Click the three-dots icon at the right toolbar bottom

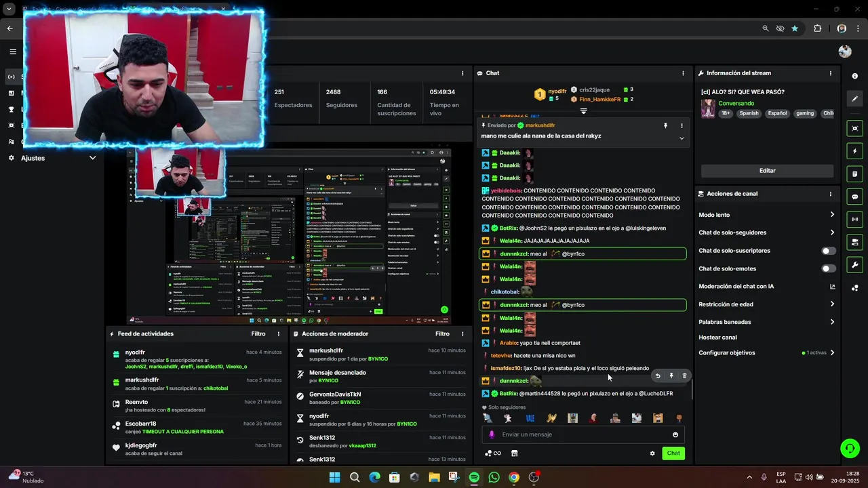pos(855,288)
